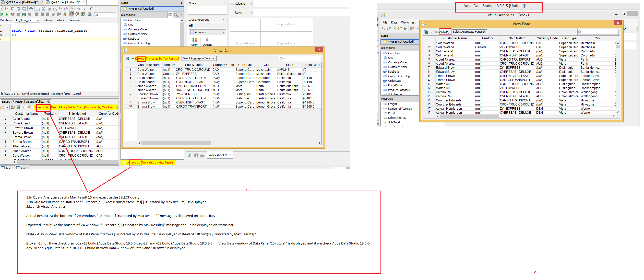This screenshot has width=644, height=280.
Task: Click the Cut scissors icon
Action: 43,9
